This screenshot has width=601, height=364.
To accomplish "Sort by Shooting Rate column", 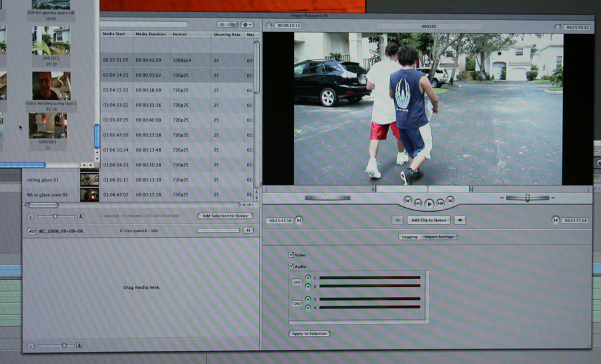I will pyautogui.click(x=227, y=34).
